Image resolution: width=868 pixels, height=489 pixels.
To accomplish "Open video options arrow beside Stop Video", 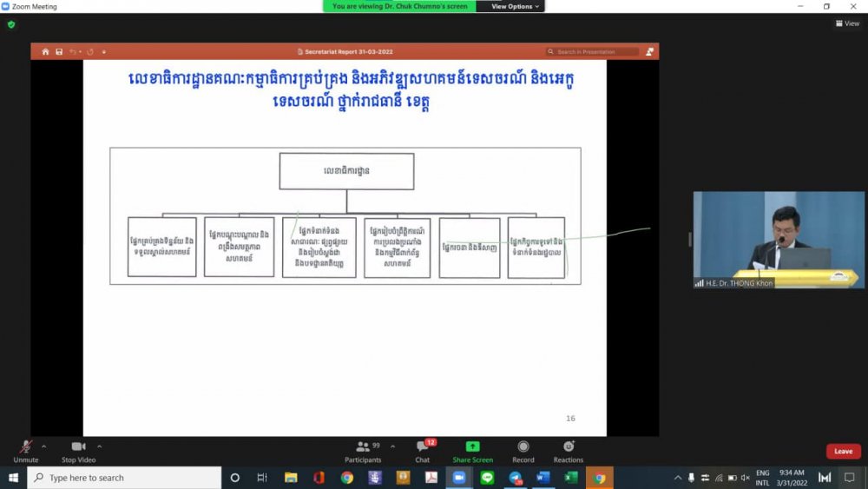I will pyautogui.click(x=99, y=446).
